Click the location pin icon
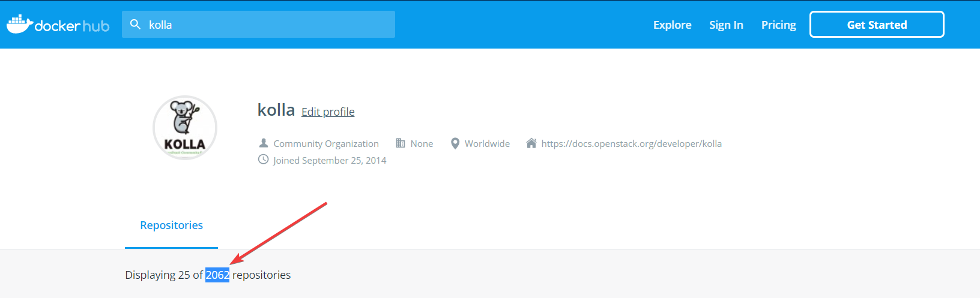Image resolution: width=980 pixels, height=298 pixels. click(x=455, y=144)
